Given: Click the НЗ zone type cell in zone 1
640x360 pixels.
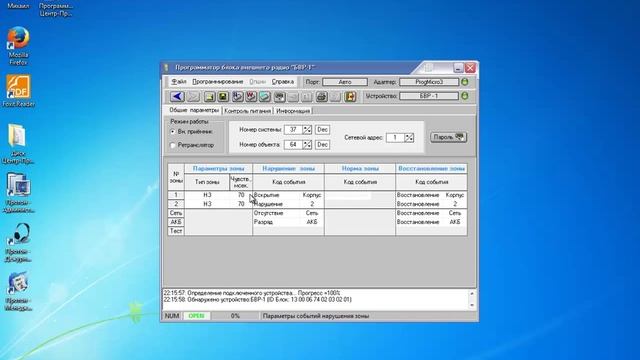Looking at the screenshot, I should (207, 195).
